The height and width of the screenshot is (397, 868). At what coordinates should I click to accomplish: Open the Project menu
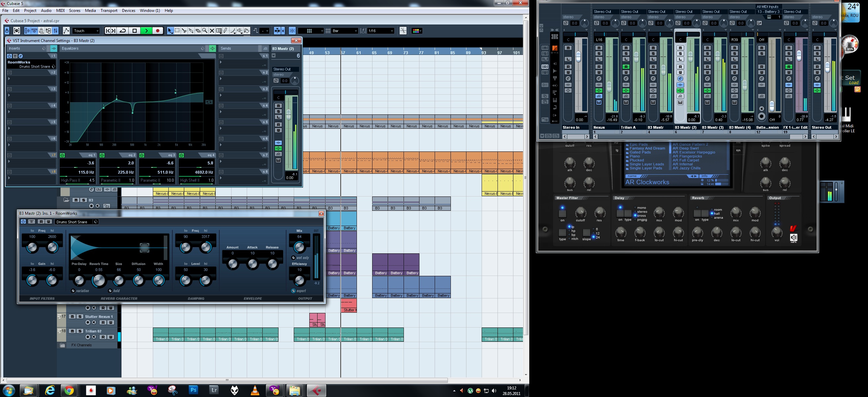point(30,11)
